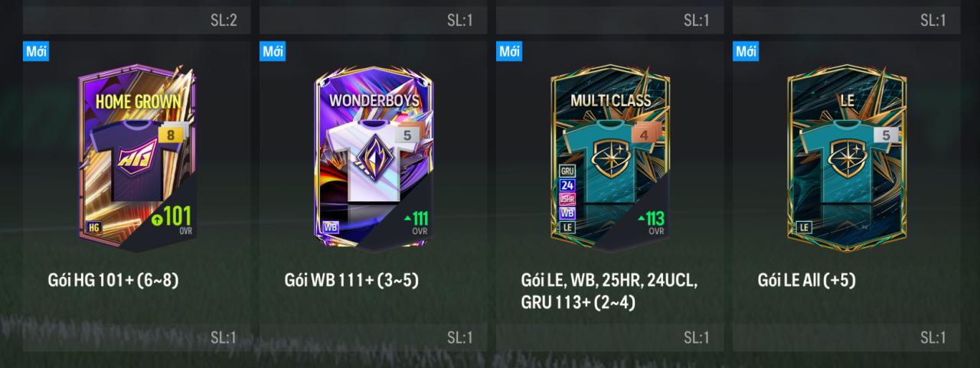Click the GRU class badge on Multi Class card
The height and width of the screenshot is (368, 980).
coord(567,171)
